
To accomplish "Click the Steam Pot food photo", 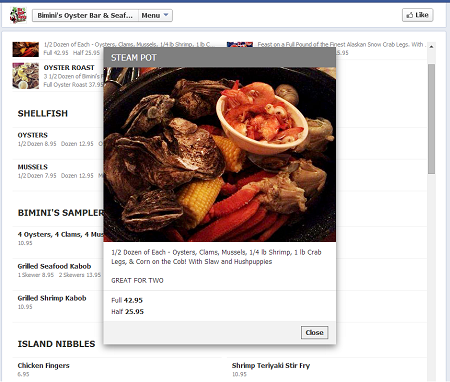I will pyautogui.click(x=220, y=155).
